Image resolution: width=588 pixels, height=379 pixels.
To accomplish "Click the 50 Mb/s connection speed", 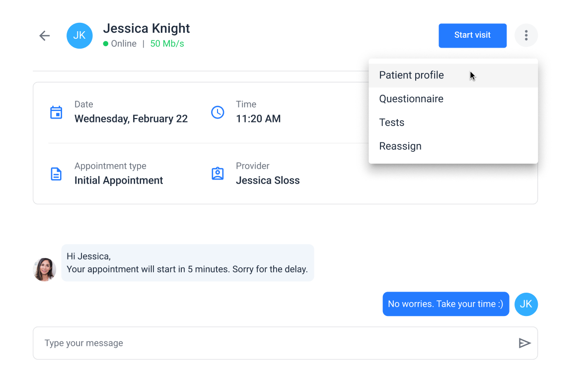I will pos(167,44).
